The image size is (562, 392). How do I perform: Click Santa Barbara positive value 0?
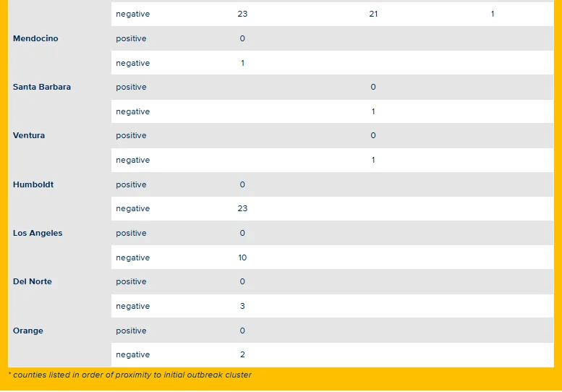373,87
